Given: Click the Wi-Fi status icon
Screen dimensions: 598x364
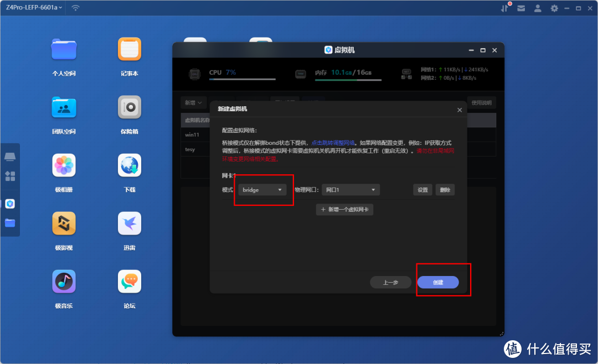Looking at the screenshot, I should tap(75, 8).
